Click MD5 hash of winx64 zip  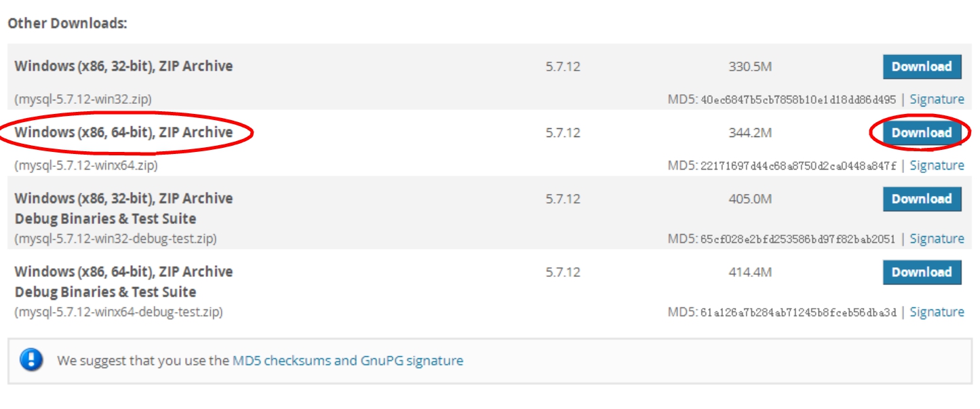798,165
